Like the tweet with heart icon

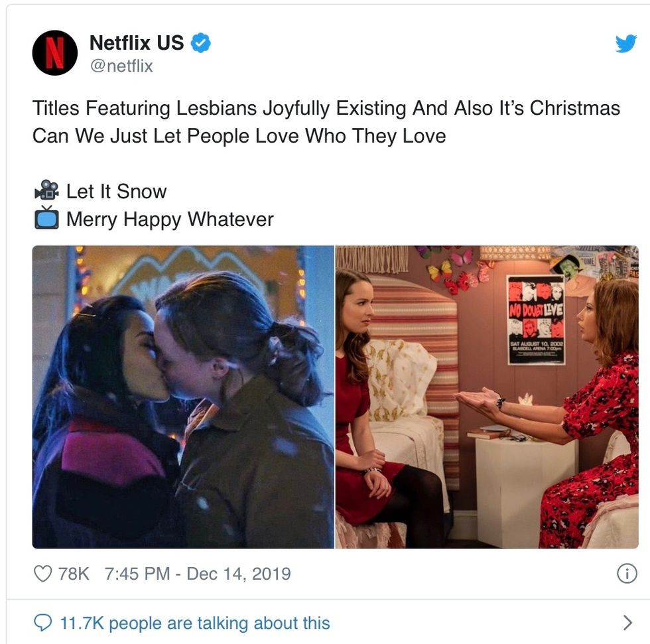42,574
